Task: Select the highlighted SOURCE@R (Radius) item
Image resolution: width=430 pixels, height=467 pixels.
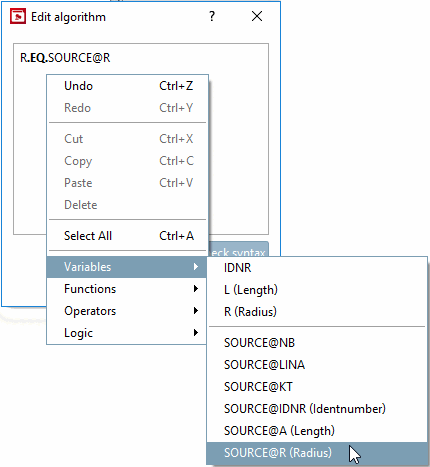Action: point(317,453)
